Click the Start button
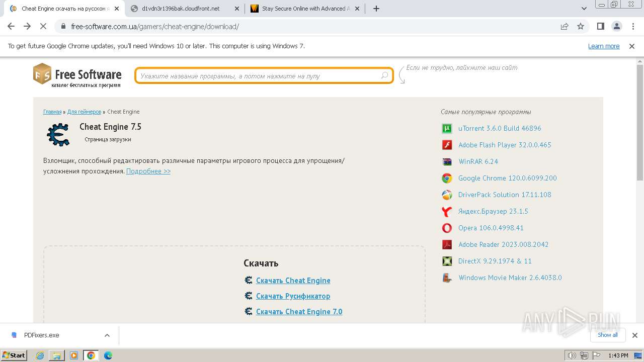Viewport: 644px width, 362px height. (14, 355)
